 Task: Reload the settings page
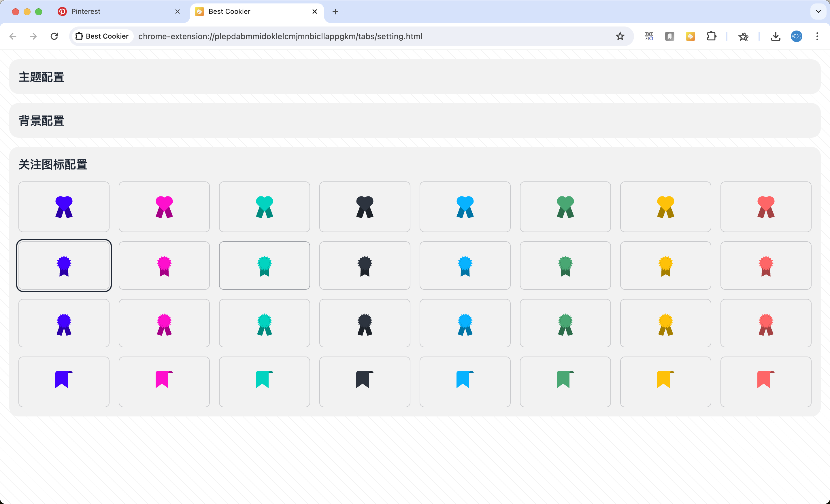point(54,36)
